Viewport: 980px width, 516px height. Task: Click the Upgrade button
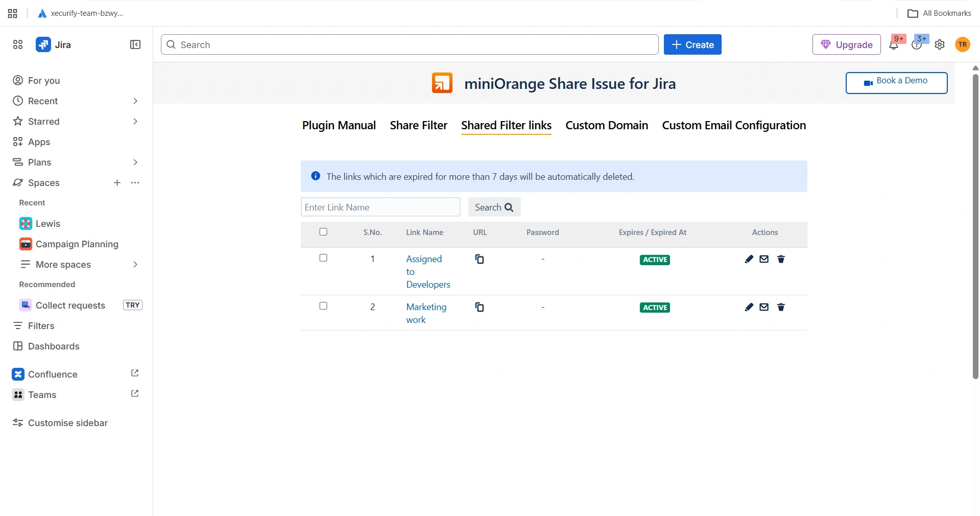pyautogui.click(x=846, y=45)
